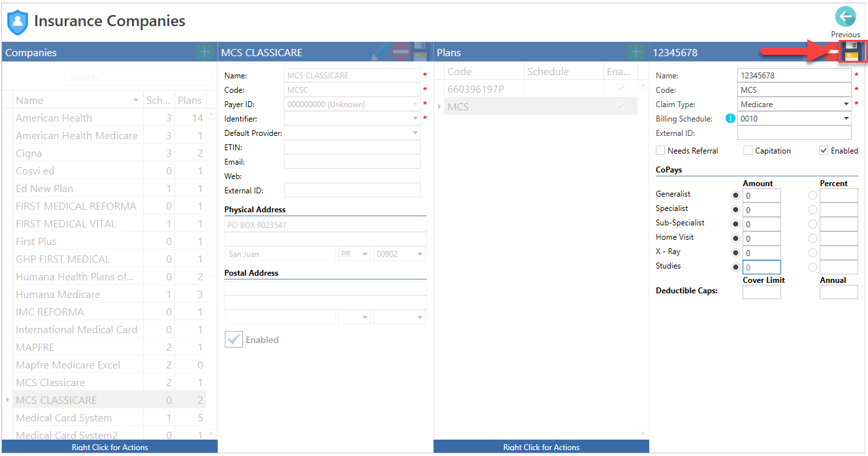
Task: Click the dimmed save icon in MCS CLASSICARE header
Action: pos(421,52)
